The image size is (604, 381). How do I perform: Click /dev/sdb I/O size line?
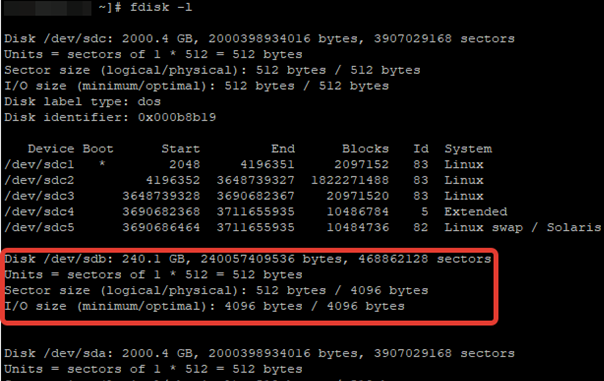(205, 306)
